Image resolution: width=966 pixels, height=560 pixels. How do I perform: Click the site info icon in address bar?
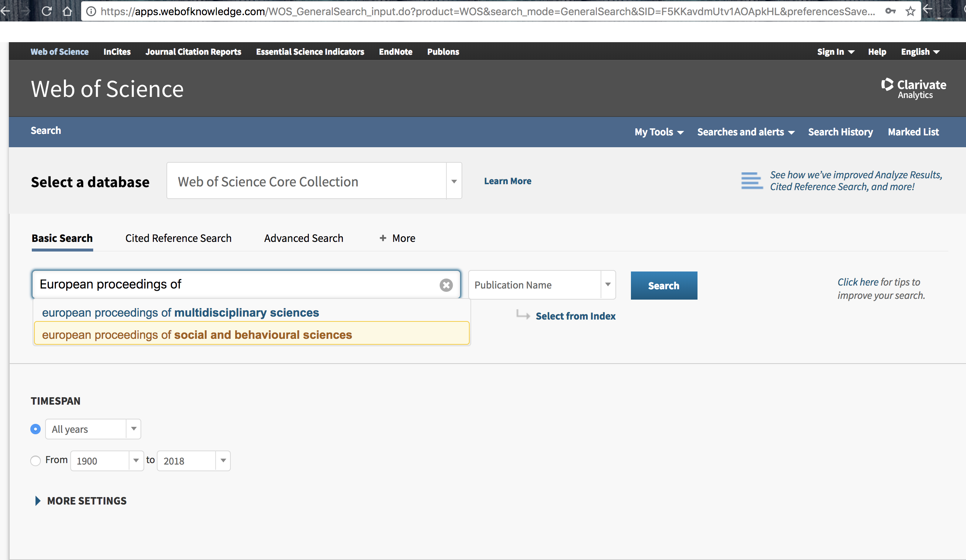pyautogui.click(x=91, y=11)
